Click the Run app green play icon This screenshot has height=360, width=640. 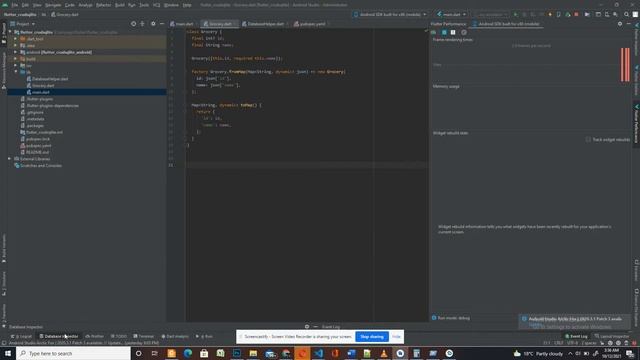click(x=516, y=14)
